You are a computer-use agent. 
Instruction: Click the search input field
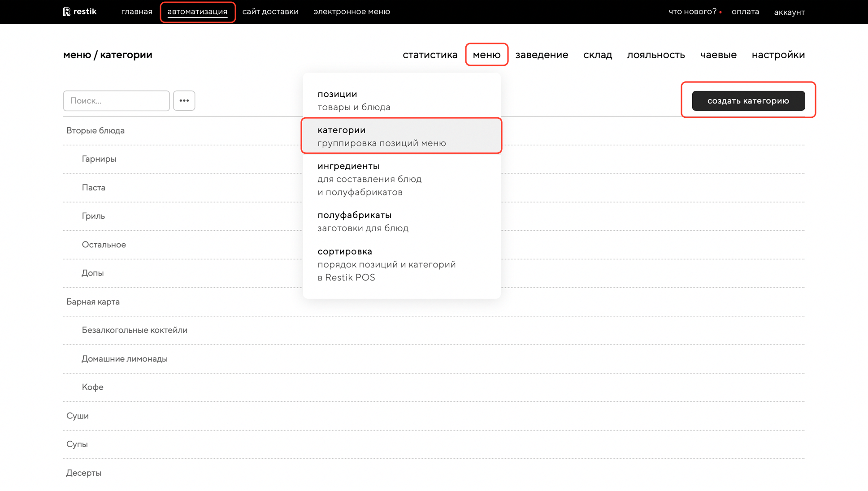click(x=116, y=100)
